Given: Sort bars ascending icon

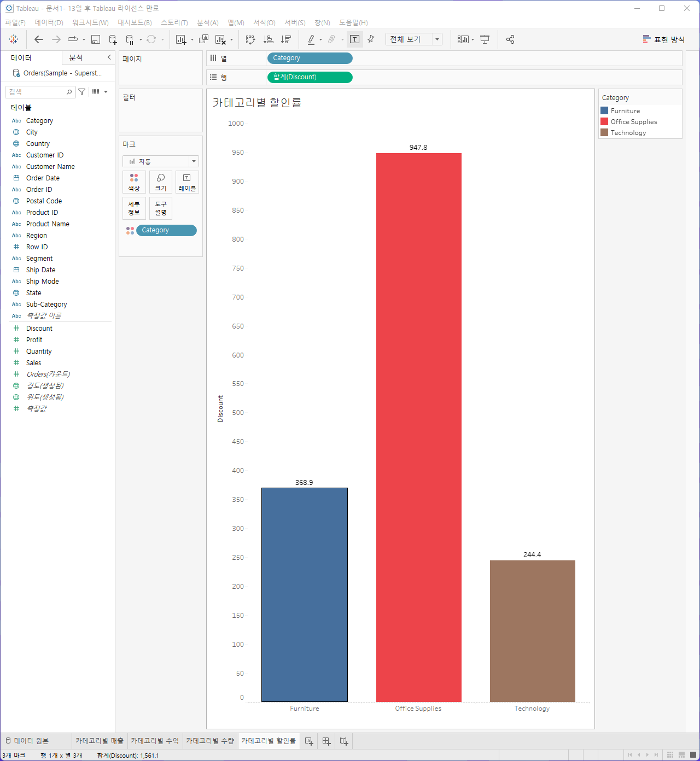Looking at the screenshot, I should tap(268, 39).
